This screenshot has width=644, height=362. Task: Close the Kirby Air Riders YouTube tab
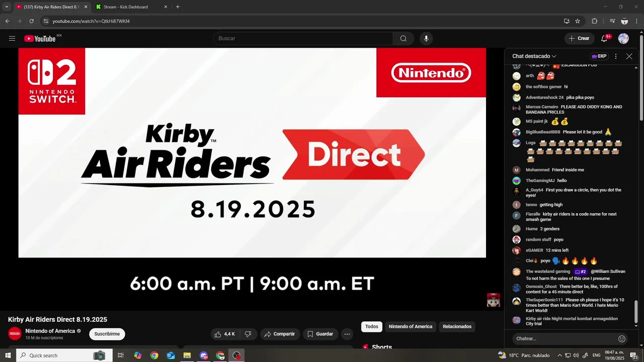[x=86, y=7]
